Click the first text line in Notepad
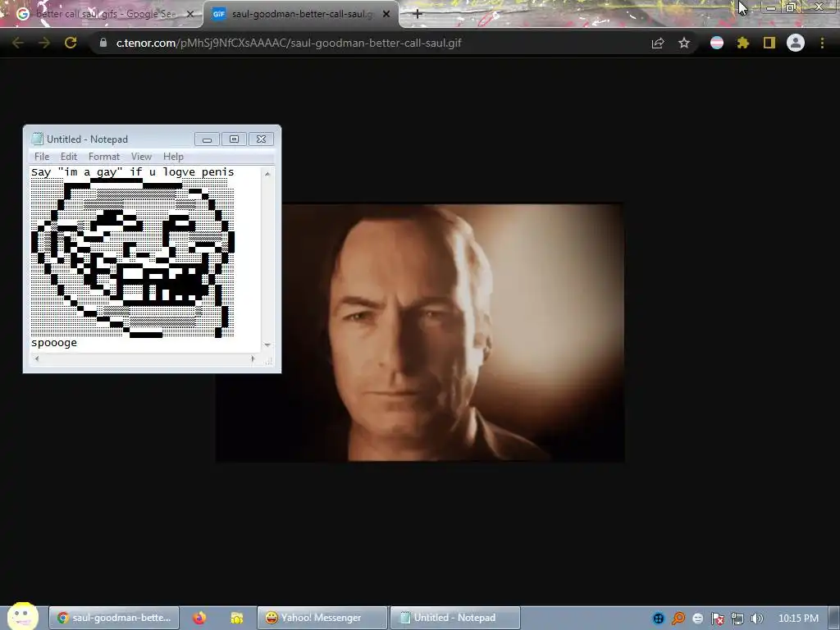The height and width of the screenshot is (630, 840). point(132,172)
